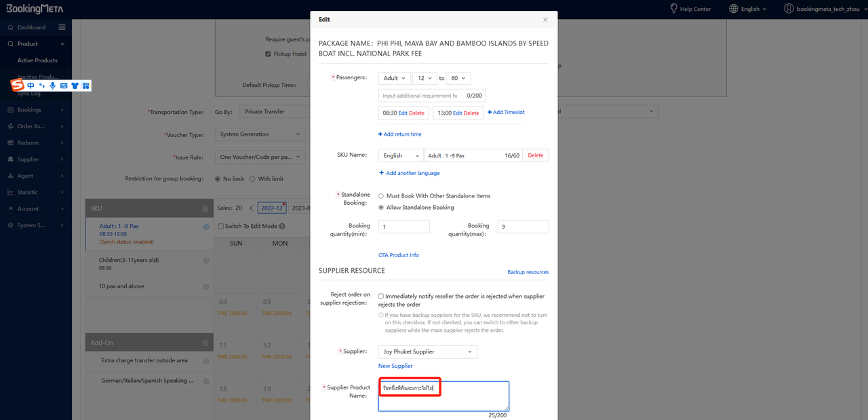The height and width of the screenshot is (420, 868).
Task: Collapse the sidebar with the hamburger icon
Action: pos(62,27)
